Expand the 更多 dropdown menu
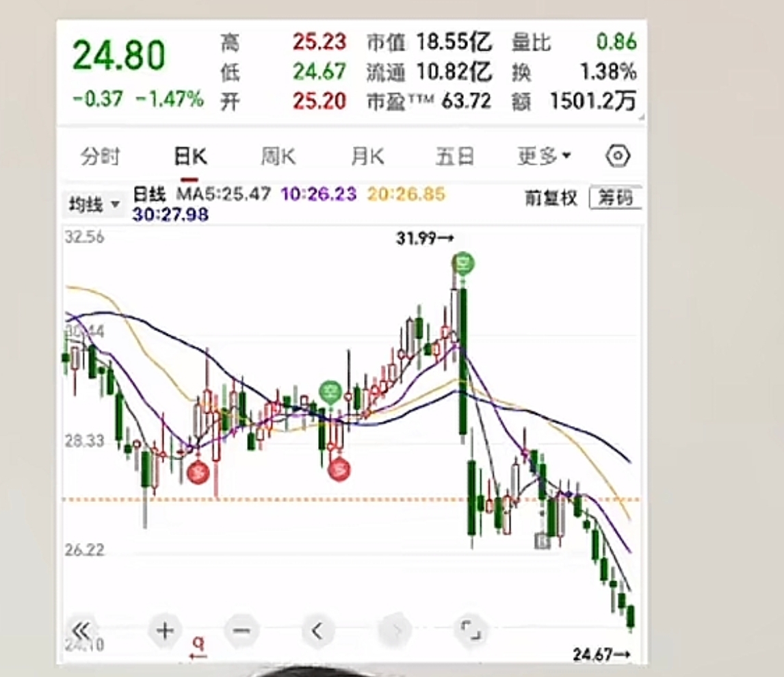The image size is (784, 677). coord(543,157)
